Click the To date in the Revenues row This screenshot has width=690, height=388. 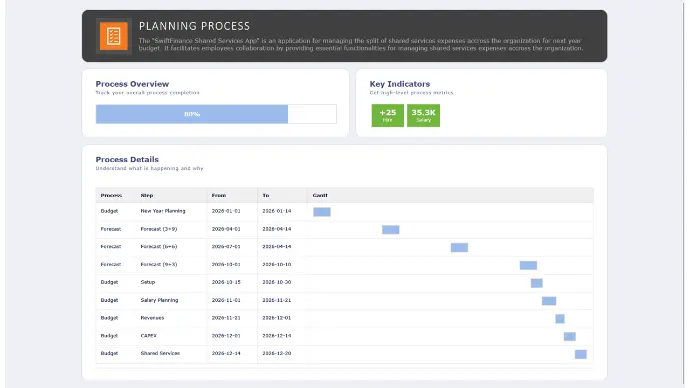click(277, 318)
